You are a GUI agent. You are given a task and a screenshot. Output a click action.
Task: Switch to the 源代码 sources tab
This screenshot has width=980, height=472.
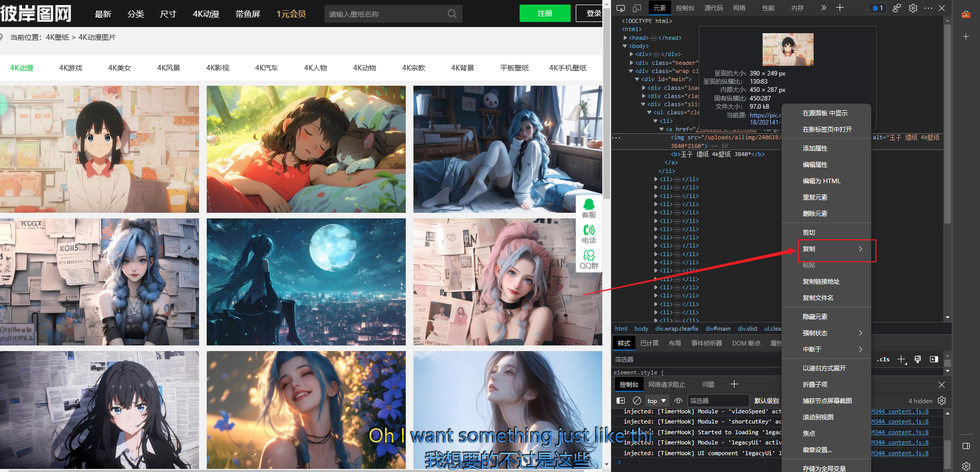point(714,8)
